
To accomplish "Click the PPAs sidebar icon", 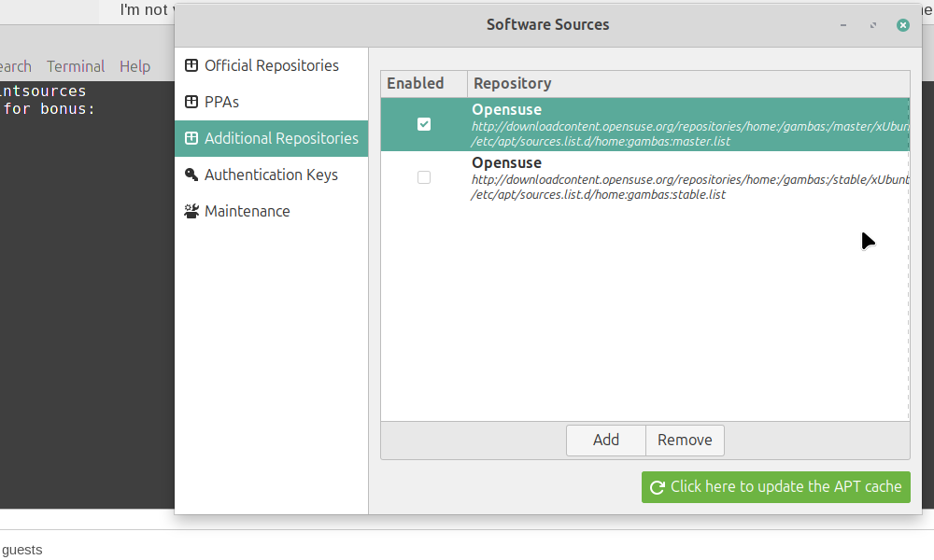I will point(191,102).
